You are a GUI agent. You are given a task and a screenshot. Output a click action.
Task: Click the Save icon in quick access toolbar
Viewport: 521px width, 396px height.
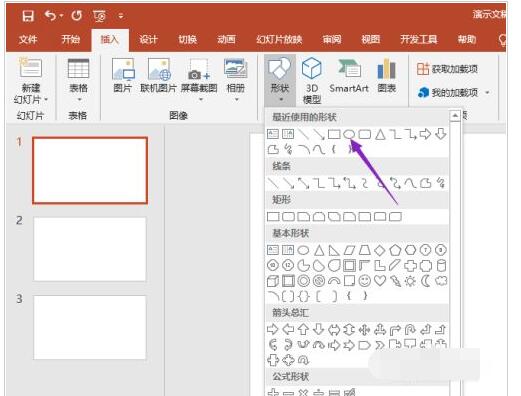pos(28,16)
